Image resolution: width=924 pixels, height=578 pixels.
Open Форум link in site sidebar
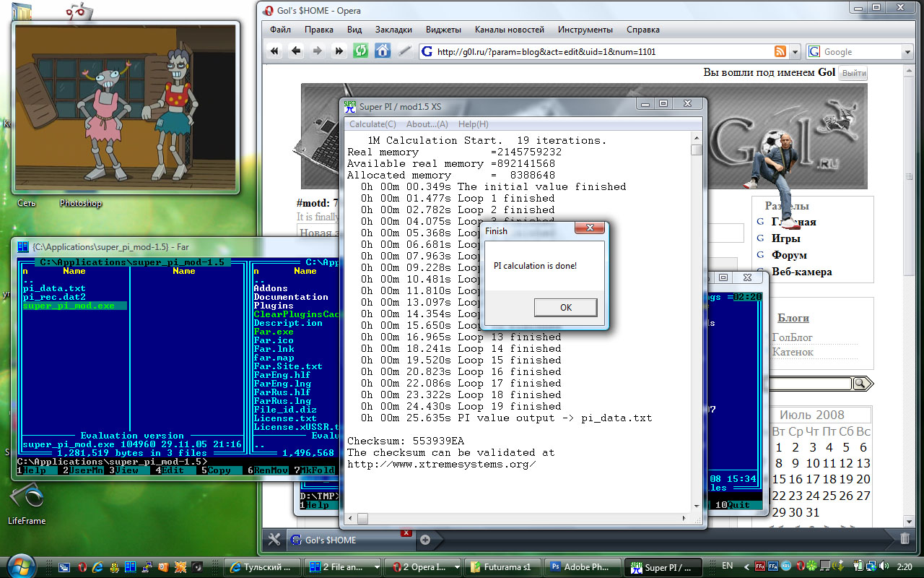(789, 255)
